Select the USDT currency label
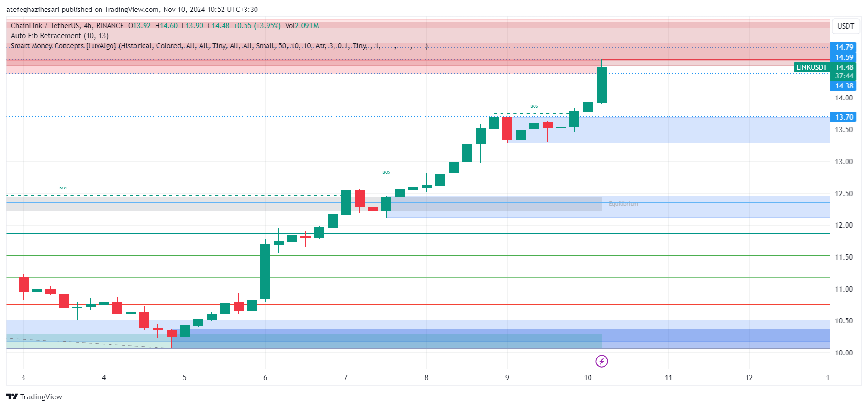Screen dimensions: 868x407 846,26
